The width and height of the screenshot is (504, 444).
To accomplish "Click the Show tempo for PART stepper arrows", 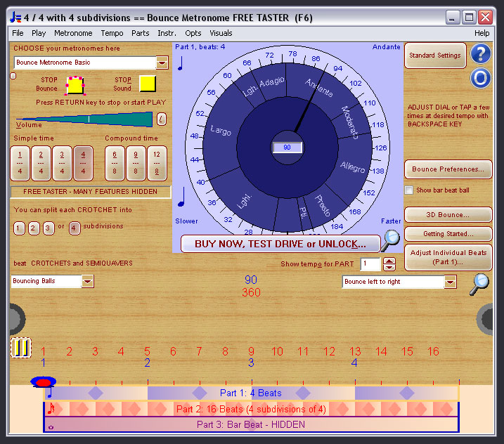I will point(389,264).
